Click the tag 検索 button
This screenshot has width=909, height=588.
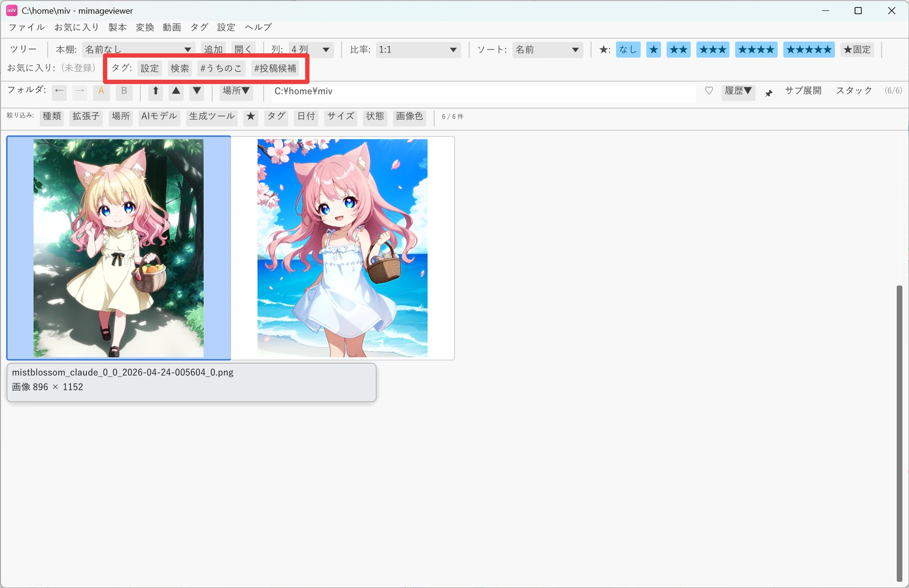click(180, 68)
